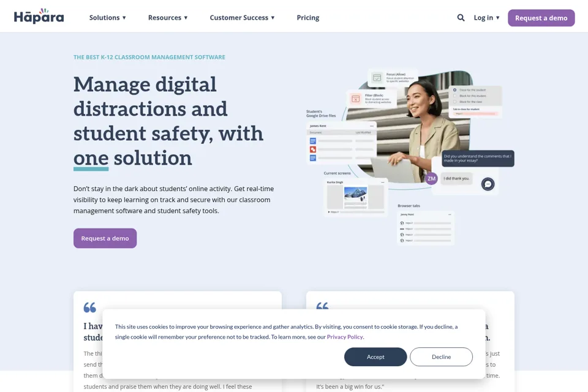Decline the cookie tracking
Image resolution: width=588 pixels, height=392 pixels.
[x=441, y=356]
